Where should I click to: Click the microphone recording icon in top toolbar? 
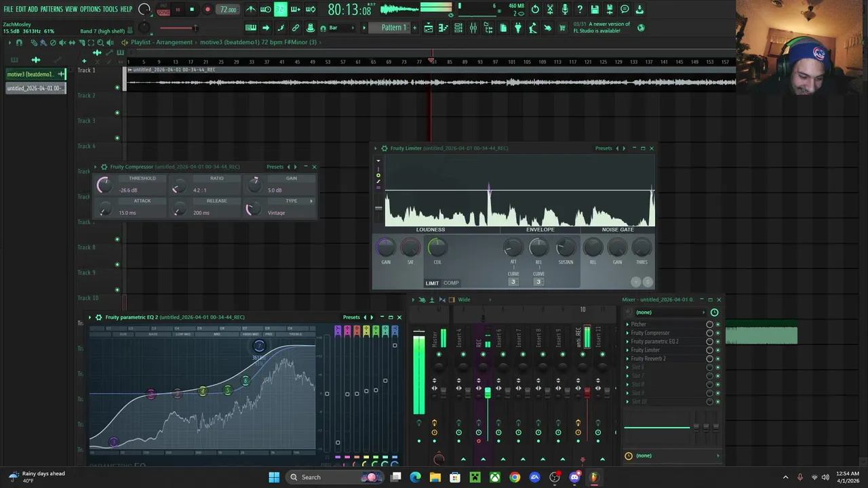tap(565, 9)
